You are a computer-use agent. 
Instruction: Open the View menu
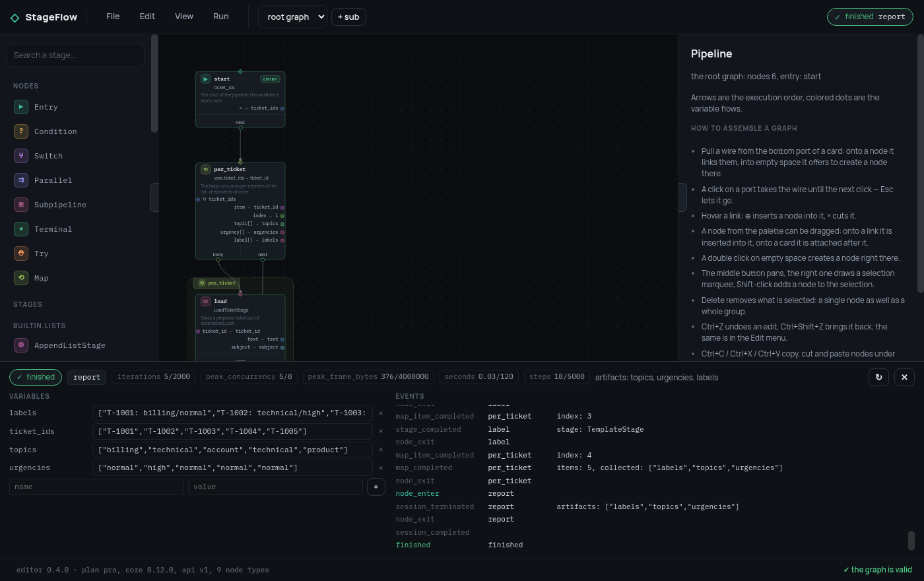184,17
